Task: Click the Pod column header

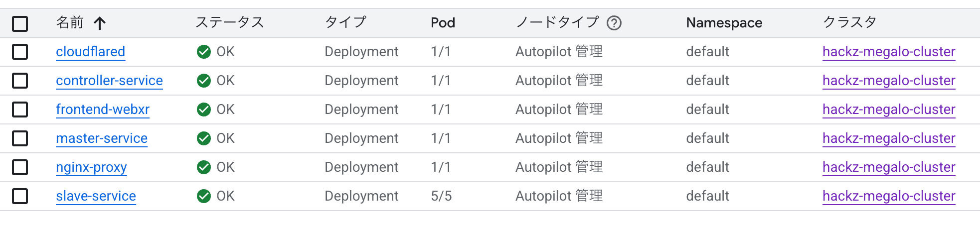Action: [443, 23]
